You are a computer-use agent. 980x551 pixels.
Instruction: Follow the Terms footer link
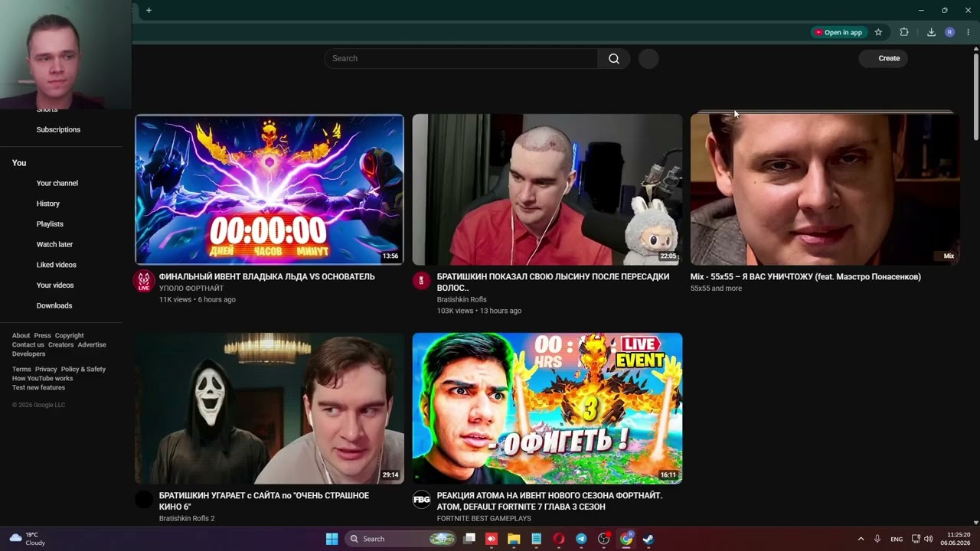coord(21,369)
